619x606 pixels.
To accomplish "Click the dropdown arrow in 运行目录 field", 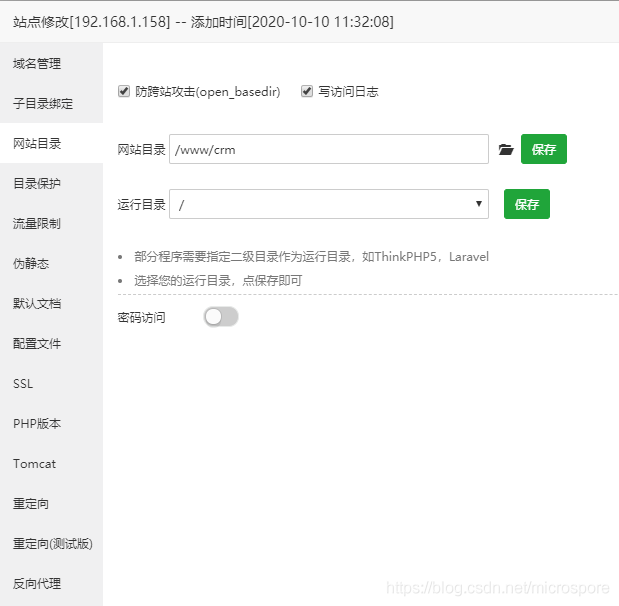I will [479, 204].
